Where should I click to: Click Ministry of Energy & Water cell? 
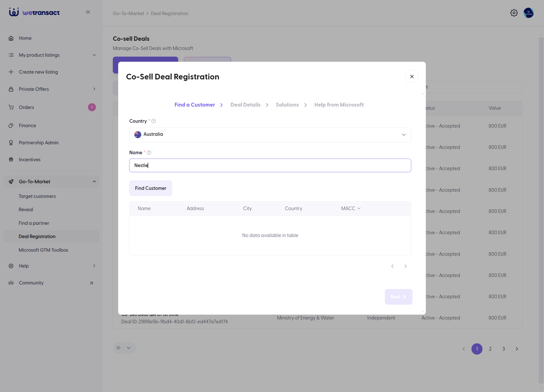306,318
